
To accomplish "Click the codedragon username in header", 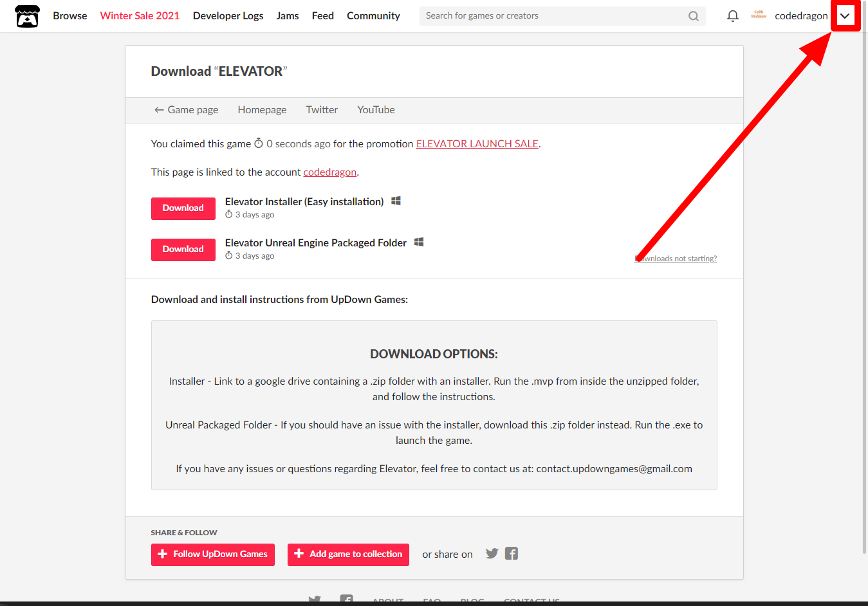I will tap(801, 16).
